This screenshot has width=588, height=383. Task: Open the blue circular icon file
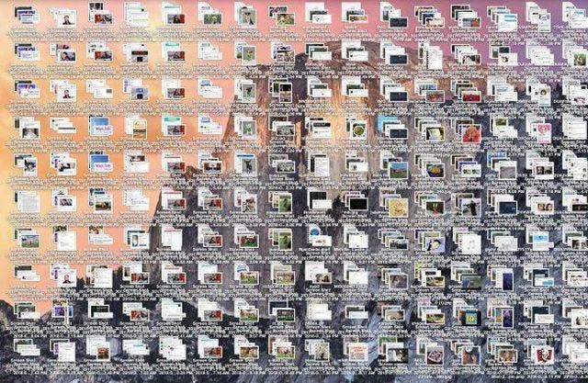click(x=315, y=231)
